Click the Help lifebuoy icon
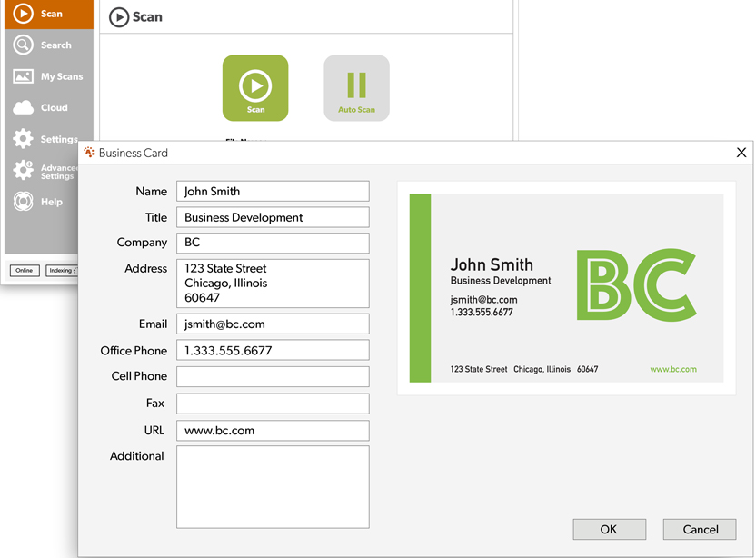This screenshot has height=558, width=756. point(23,202)
